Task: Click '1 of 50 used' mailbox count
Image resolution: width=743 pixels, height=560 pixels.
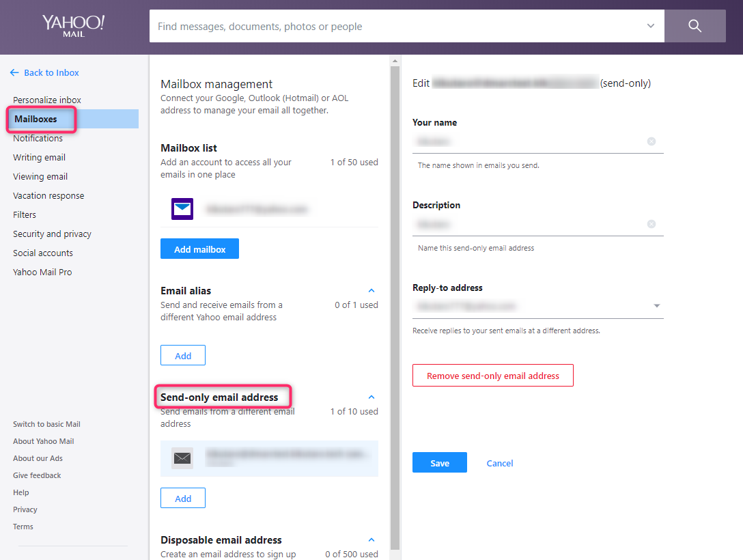Action: pyautogui.click(x=354, y=162)
